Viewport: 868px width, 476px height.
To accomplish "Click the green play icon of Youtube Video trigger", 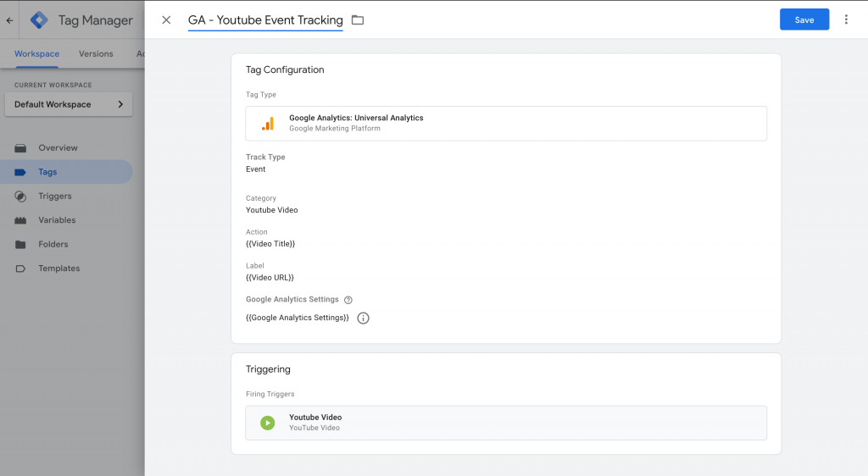I will coord(267,423).
